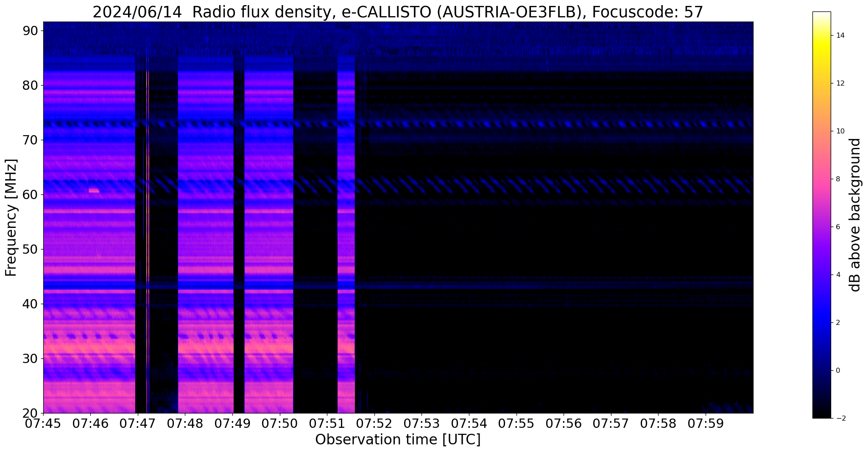This screenshot has height=452, width=868.
Task: Click the colorbar tick label 12
Action: pos(840,83)
